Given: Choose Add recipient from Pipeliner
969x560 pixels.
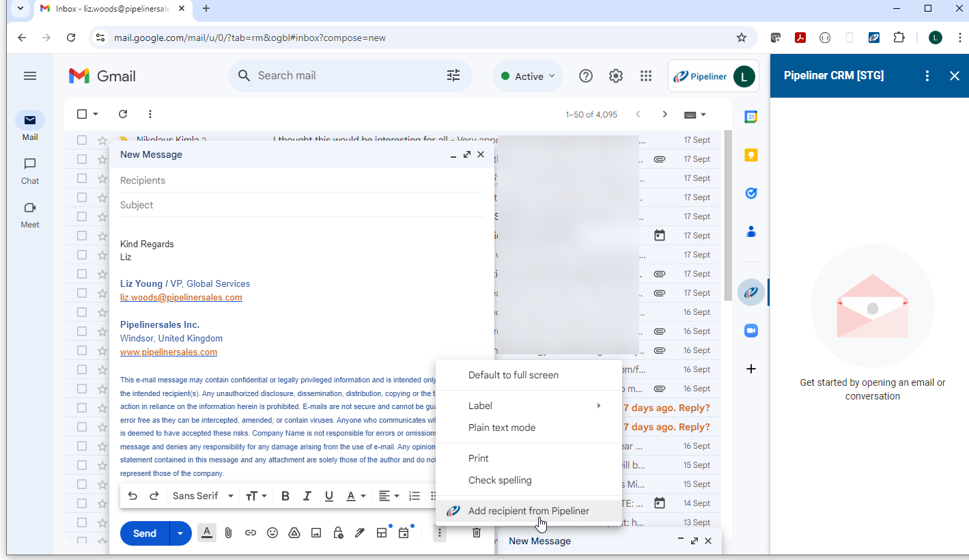Looking at the screenshot, I should 529,511.
